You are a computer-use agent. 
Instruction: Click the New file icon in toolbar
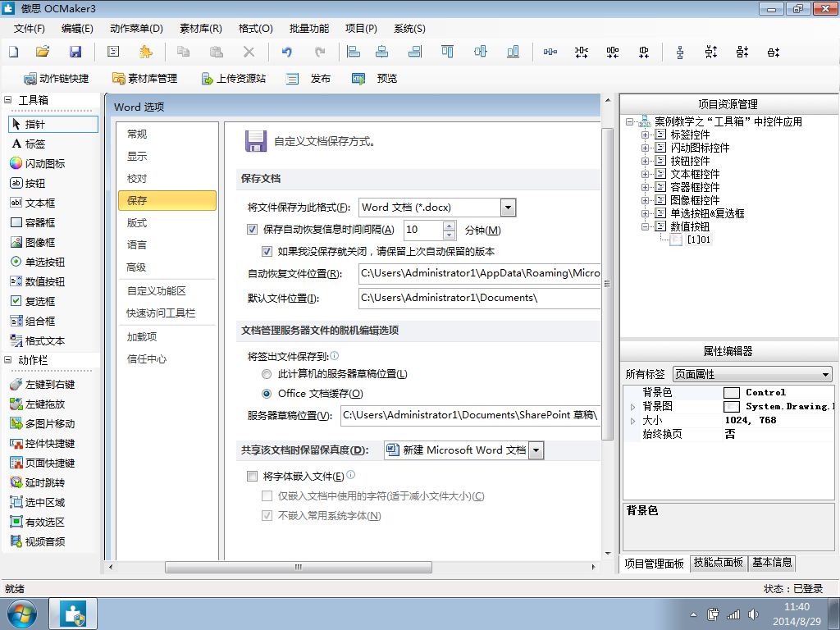pos(14,52)
